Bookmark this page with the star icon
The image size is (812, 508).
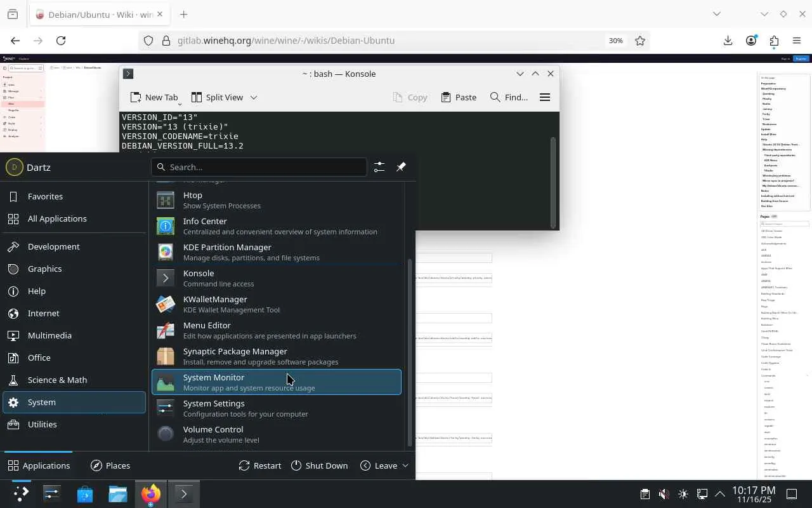pos(640,41)
